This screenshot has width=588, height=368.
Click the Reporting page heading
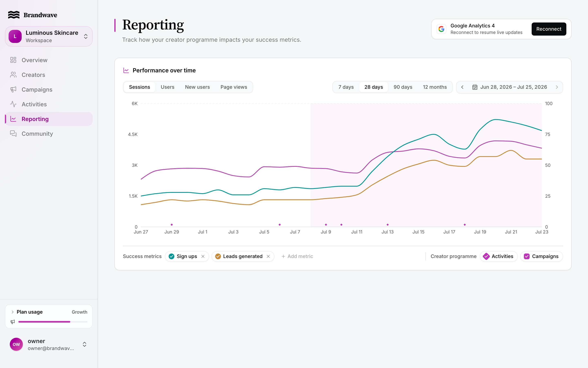(153, 25)
